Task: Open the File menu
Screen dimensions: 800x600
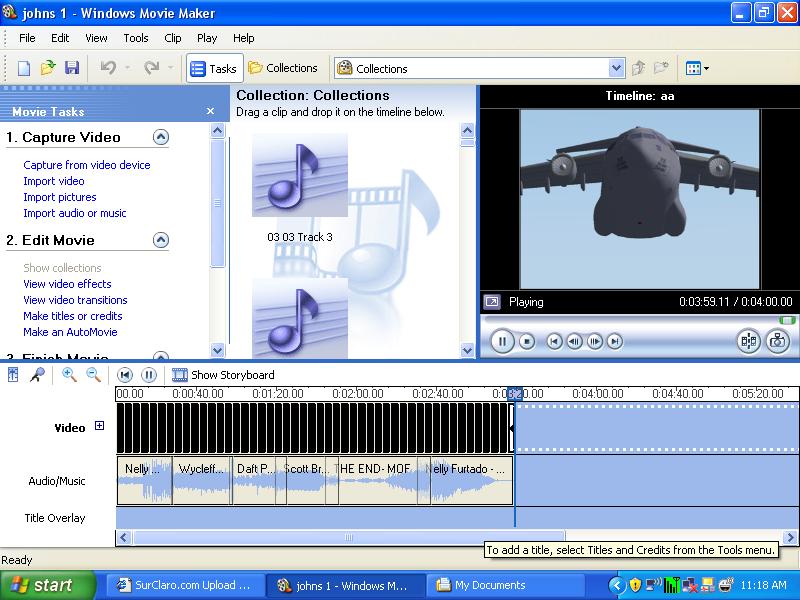Action: (x=27, y=38)
